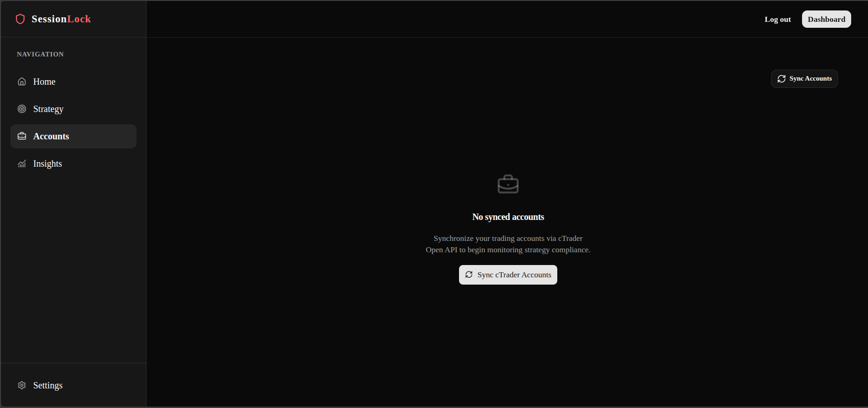Viewport: 868px width, 408px height.
Task: Click the "Synchronize your trading accounts" description
Action: pyautogui.click(x=508, y=244)
